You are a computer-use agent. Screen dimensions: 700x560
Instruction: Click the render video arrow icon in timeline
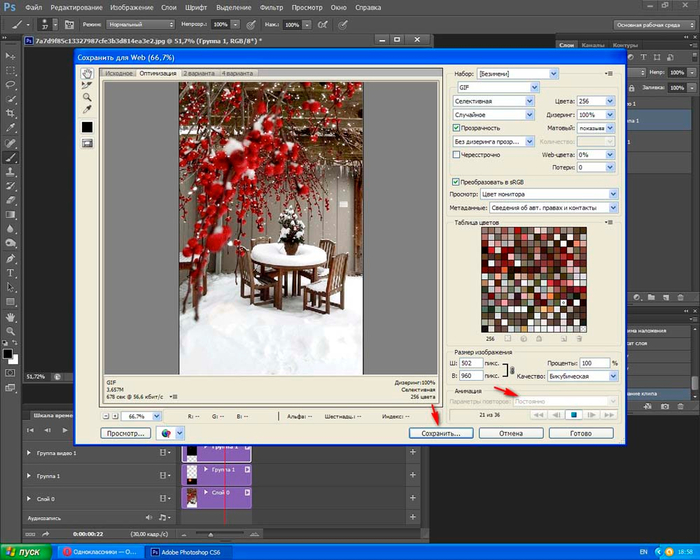coord(46,534)
